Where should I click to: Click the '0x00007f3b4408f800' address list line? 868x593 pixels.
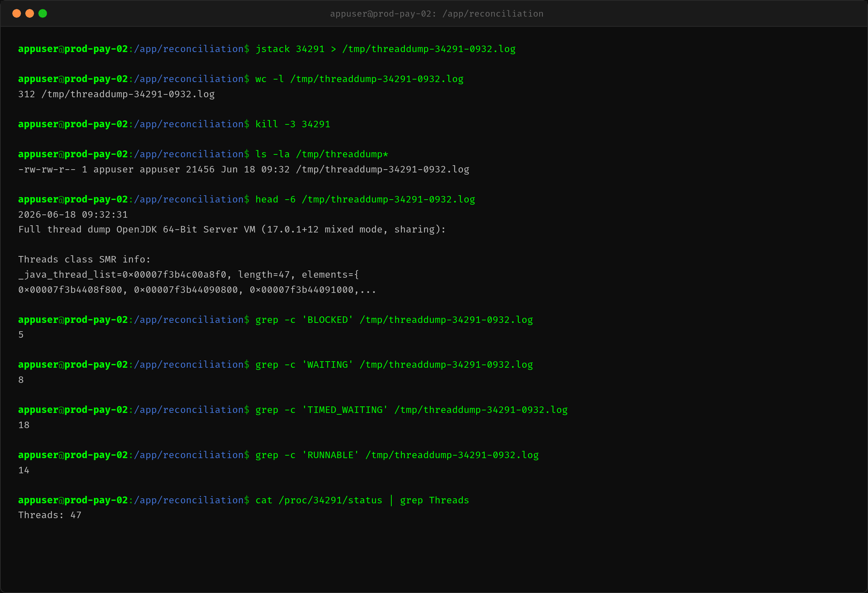click(x=197, y=290)
